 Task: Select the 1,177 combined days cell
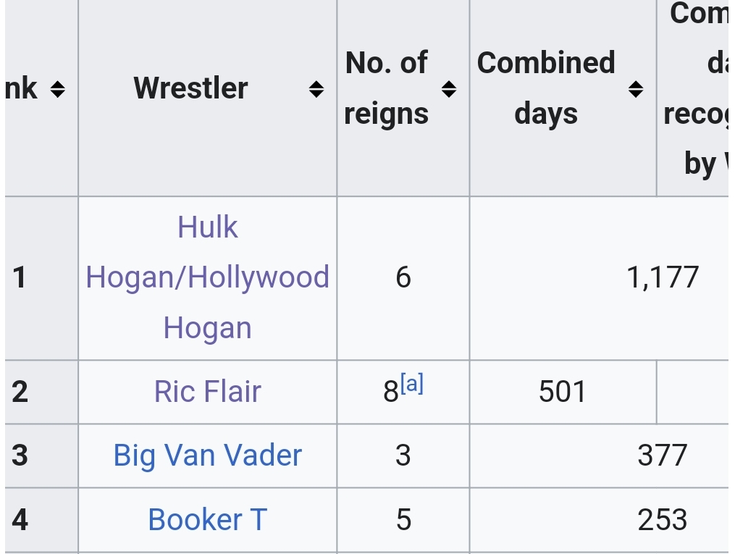coord(663,277)
